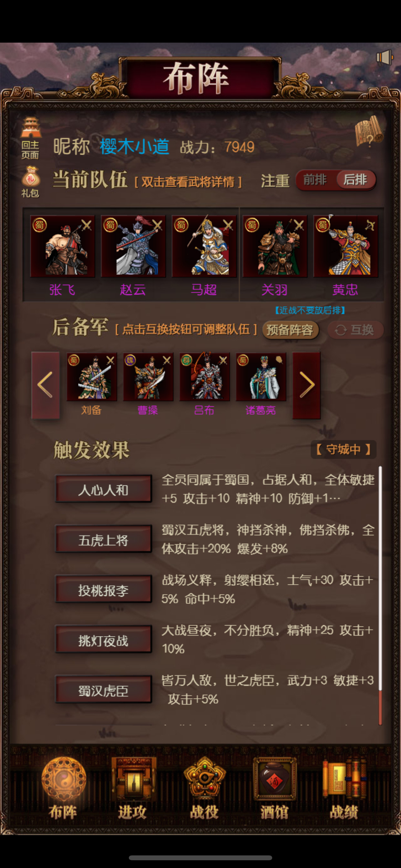The height and width of the screenshot is (868, 401).
Task: Open the 战役 campaign icon
Action: [x=204, y=789]
